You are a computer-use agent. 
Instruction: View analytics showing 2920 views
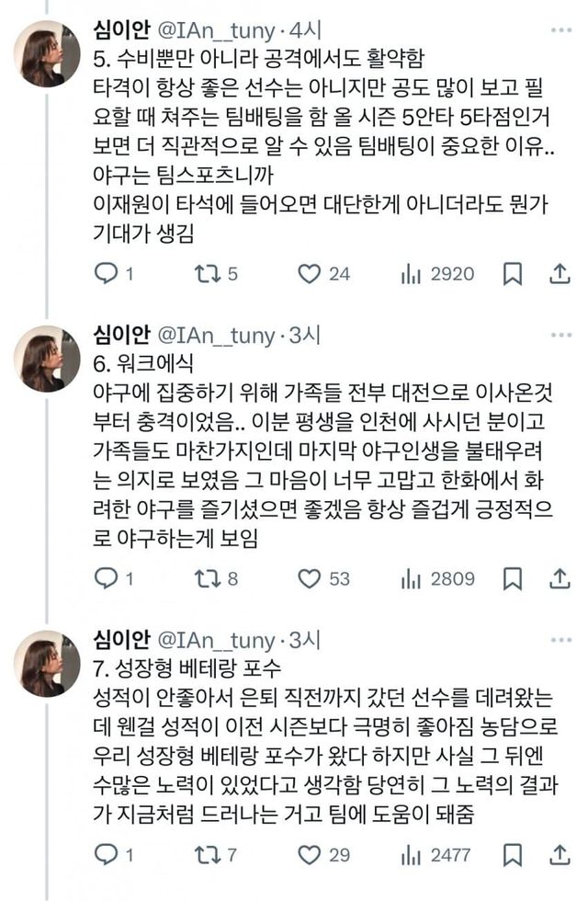[410, 273]
